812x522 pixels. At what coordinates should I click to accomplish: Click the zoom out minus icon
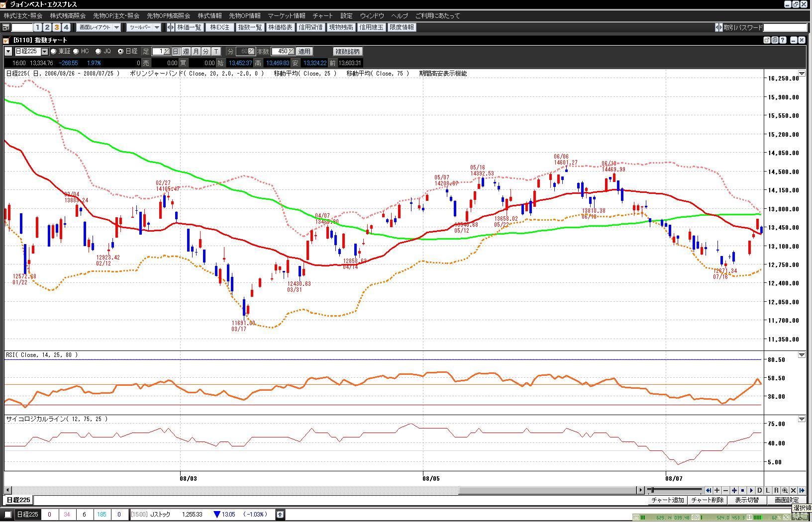(725, 490)
